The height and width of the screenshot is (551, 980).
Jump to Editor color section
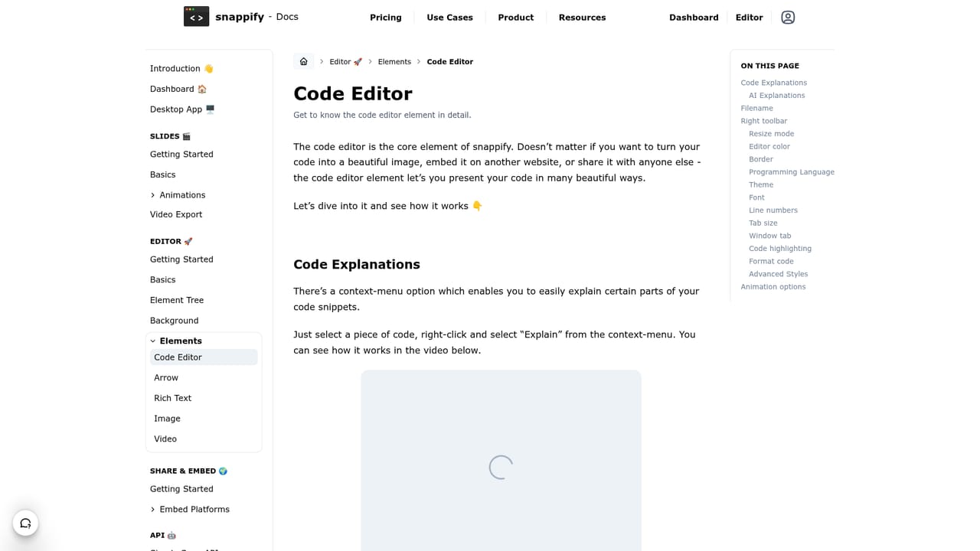769,147
